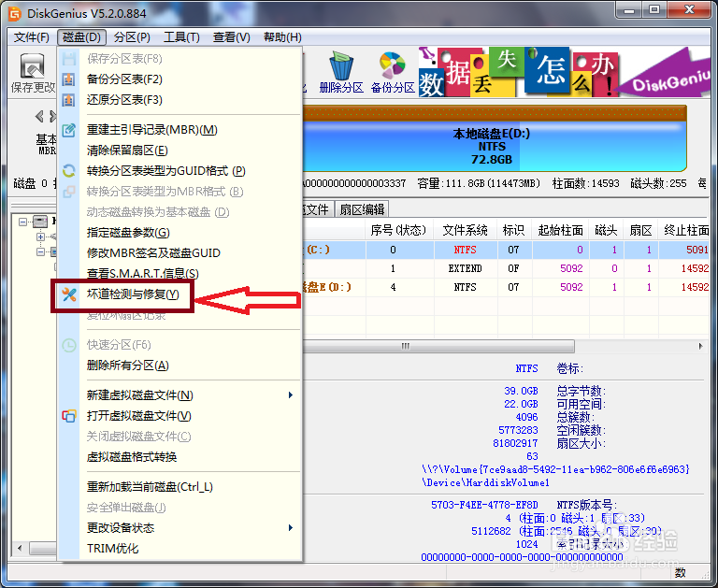The width and height of the screenshot is (718, 588).
Task: Click the \Device\HarddiskVolume1 text
Action: point(485,482)
